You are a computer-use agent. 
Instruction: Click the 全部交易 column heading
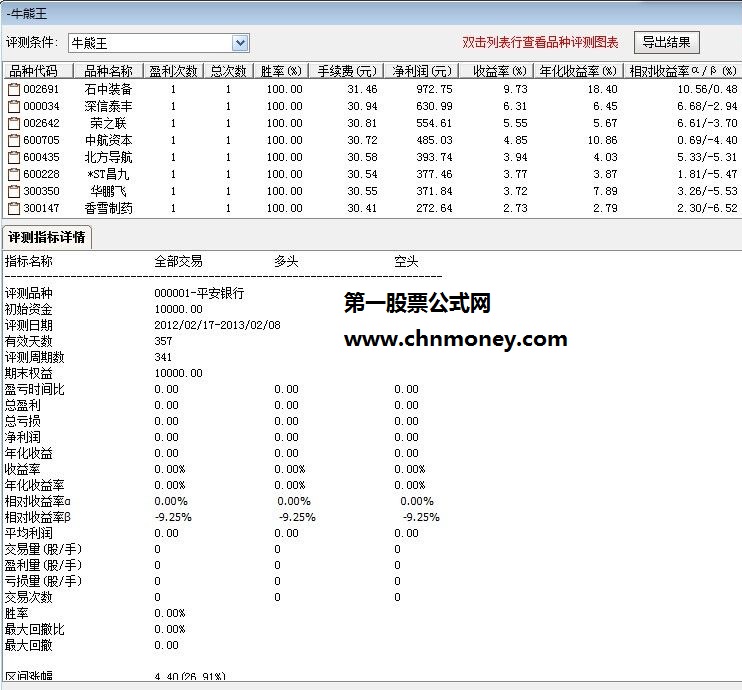tap(178, 261)
